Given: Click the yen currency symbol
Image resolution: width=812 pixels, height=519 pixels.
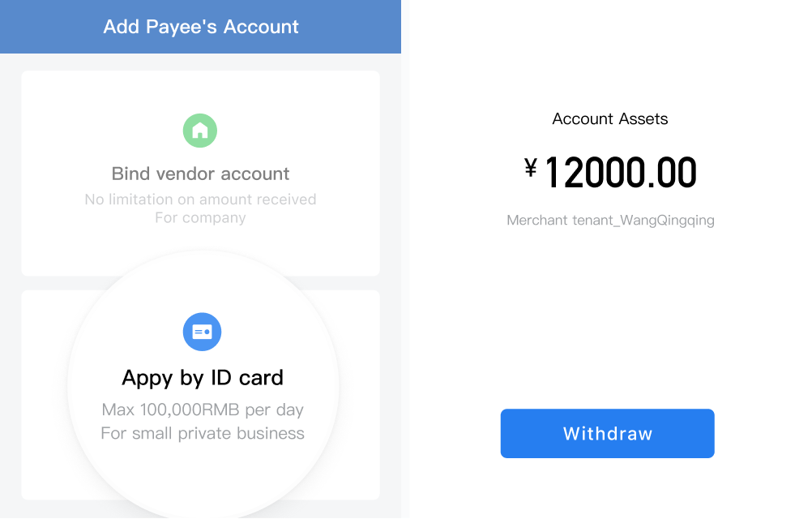Looking at the screenshot, I should click(530, 168).
